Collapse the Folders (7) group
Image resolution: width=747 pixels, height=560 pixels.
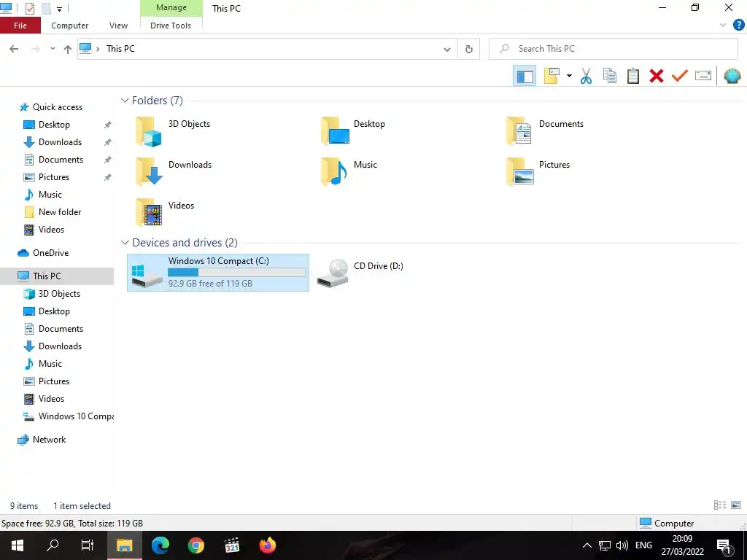(x=125, y=101)
